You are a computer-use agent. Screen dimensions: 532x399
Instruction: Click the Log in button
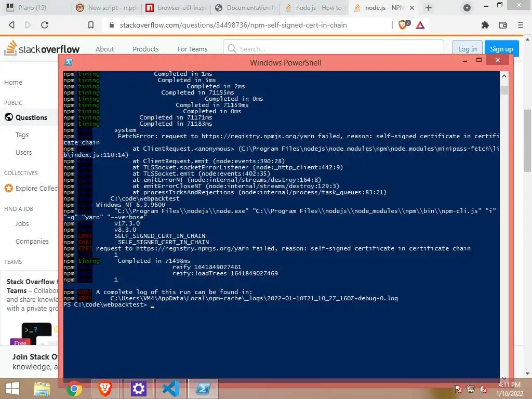[x=467, y=48]
